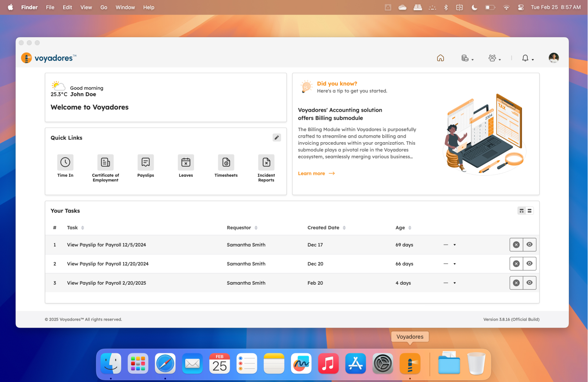Toggle Focus moon icon in menu bar
Viewport: 588px width, 382px height.
click(474, 7)
